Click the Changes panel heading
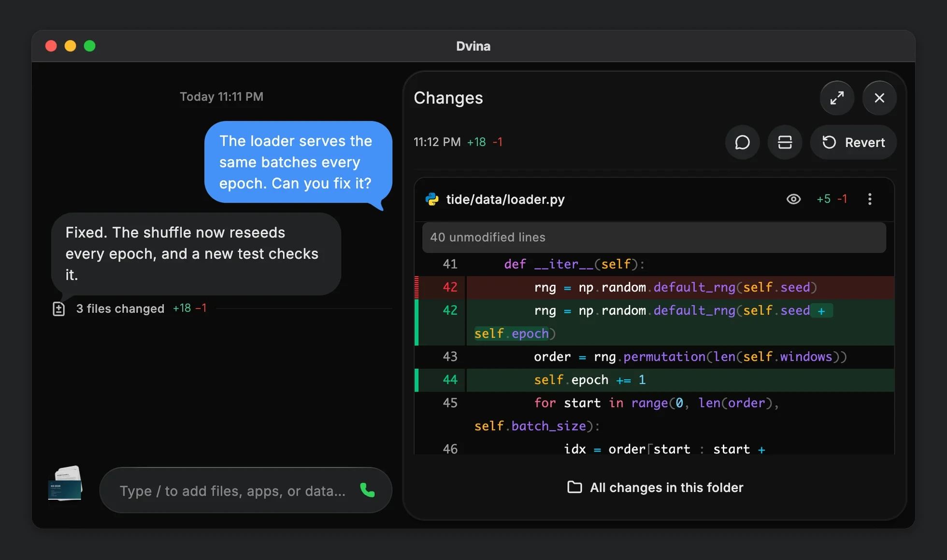 (x=448, y=98)
